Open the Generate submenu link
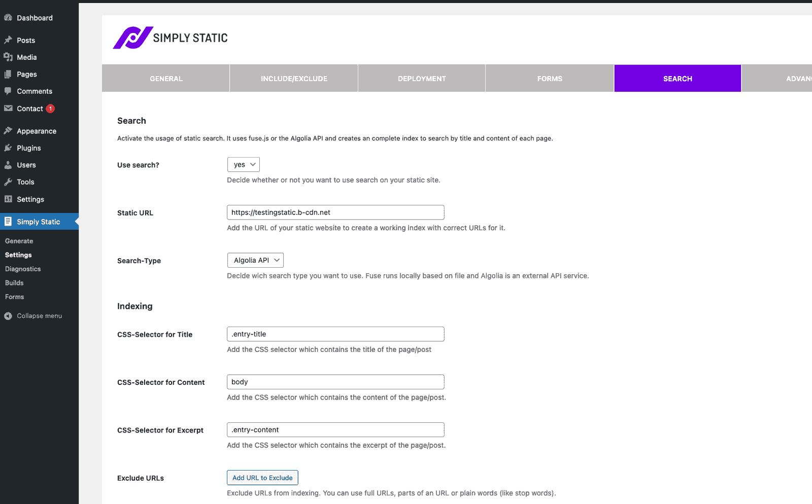 point(19,241)
